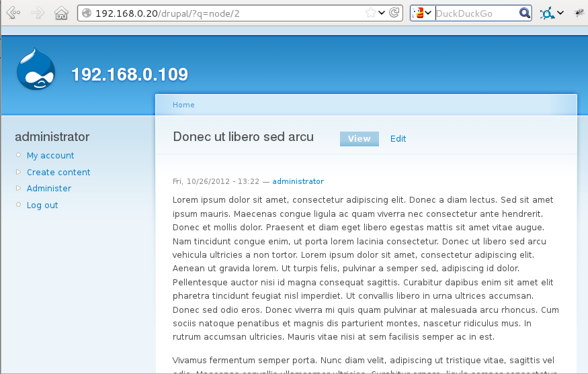Reload the page using the refresh icon

point(394,13)
